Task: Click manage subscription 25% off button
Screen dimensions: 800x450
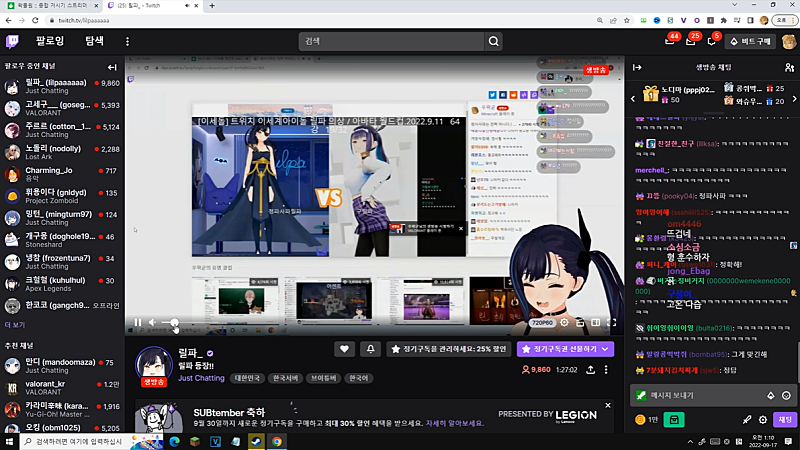Action: pos(449,349)
